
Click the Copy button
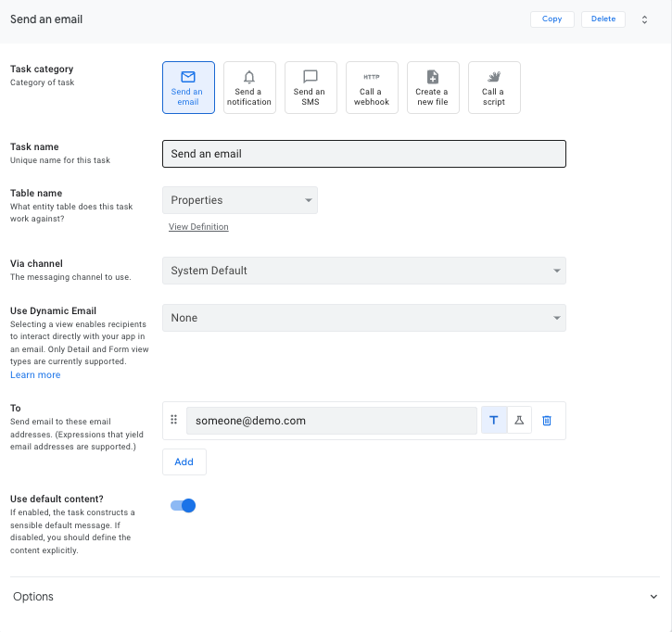(552, 19)
